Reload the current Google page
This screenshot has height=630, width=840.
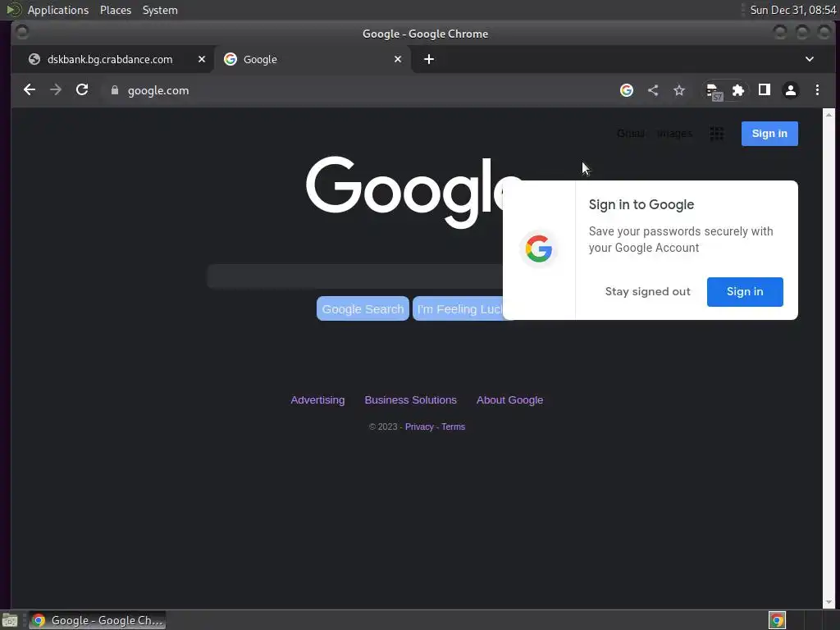click(82, 90)
